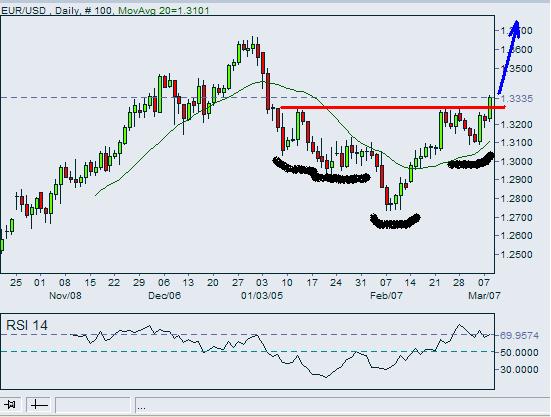This screenshot has width=551, height=417.
Task: Click the current price label "1.3335"
Action: coord(516,98)
